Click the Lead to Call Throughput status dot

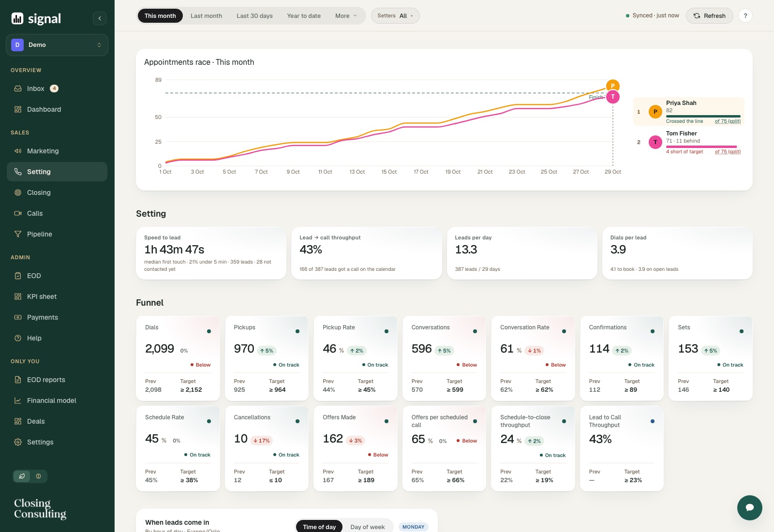pos(653,421)
